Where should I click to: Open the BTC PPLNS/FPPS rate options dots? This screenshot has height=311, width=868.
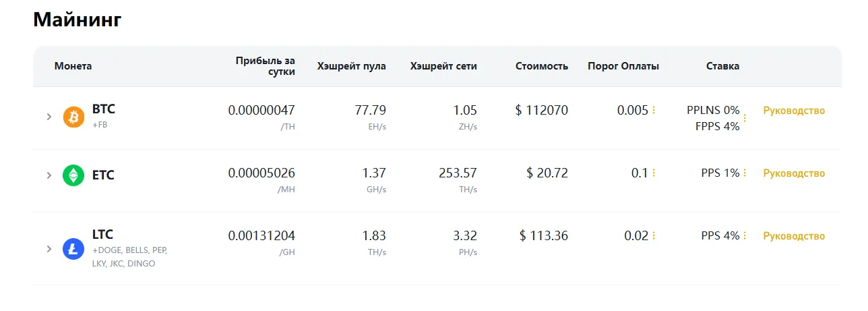pyautogui.click(x=745, y=118)
